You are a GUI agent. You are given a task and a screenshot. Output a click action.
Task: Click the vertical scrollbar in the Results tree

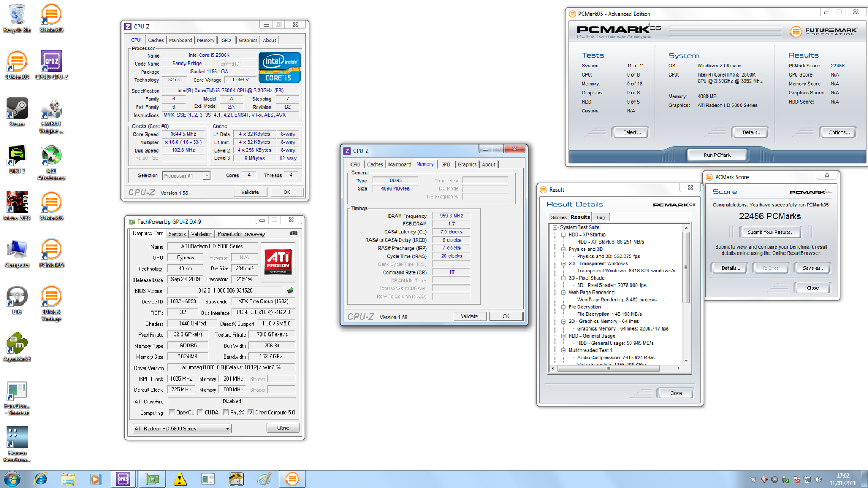point(686,267)
